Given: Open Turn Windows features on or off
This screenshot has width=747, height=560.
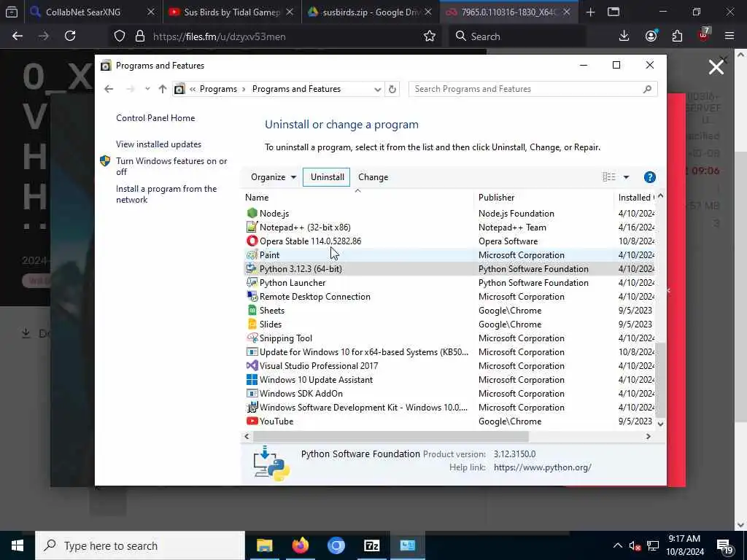Looking at the screenshot, I should [171, 166].
